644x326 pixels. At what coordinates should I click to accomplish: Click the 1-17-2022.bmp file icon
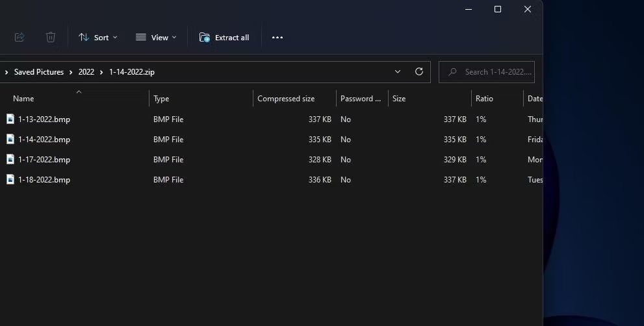click(10, 159)
